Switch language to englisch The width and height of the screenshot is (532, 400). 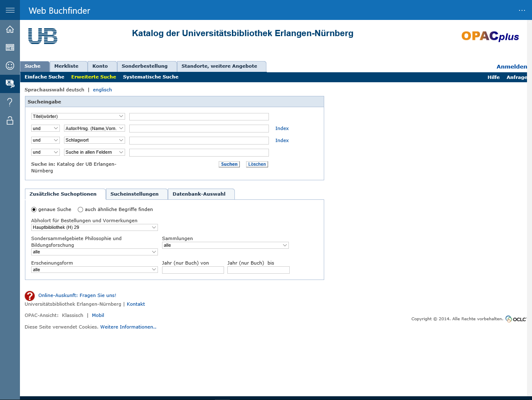pyautogui.click(x=102, y=90)
